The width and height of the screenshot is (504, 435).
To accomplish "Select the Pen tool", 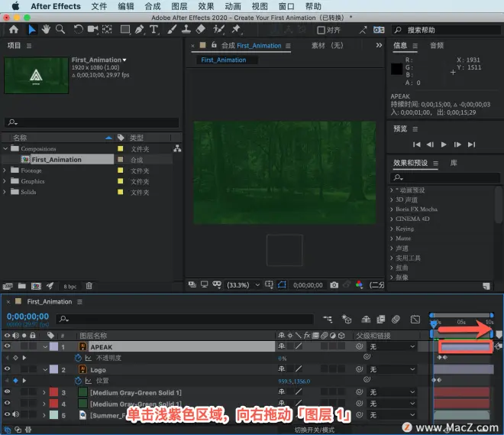I will 139,30.
